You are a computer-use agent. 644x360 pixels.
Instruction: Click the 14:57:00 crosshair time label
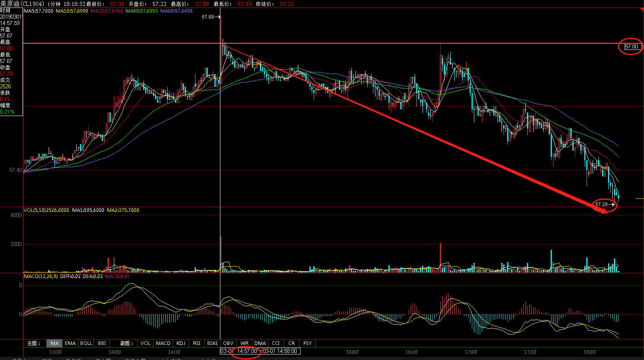[247, 351]
